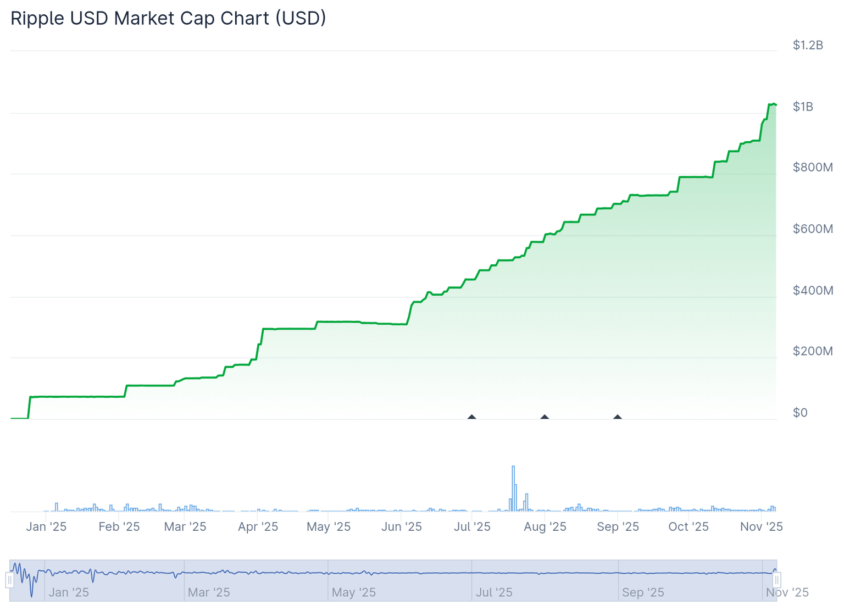
Task: Click the Jun '25 x-axis label
Action: click(402, 526)
